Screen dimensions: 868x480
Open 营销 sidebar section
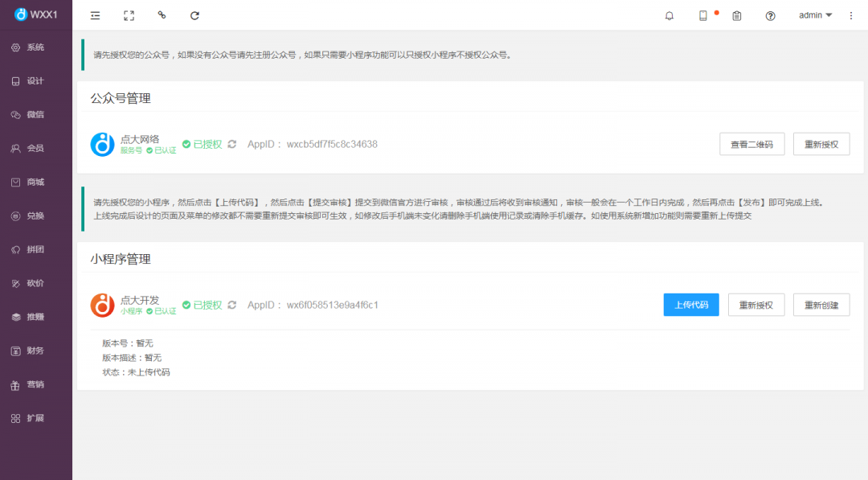(x=35, y=384)
